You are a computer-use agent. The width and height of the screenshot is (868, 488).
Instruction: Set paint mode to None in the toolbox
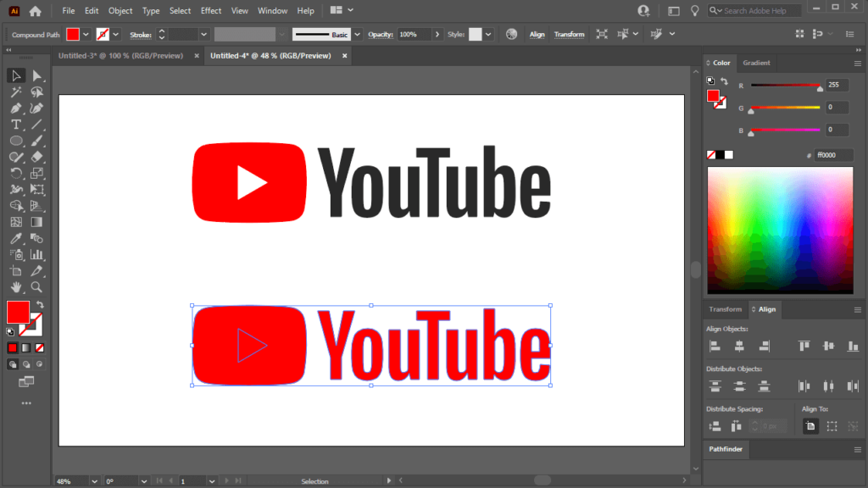pyautogui.click(x=39, y=347)
